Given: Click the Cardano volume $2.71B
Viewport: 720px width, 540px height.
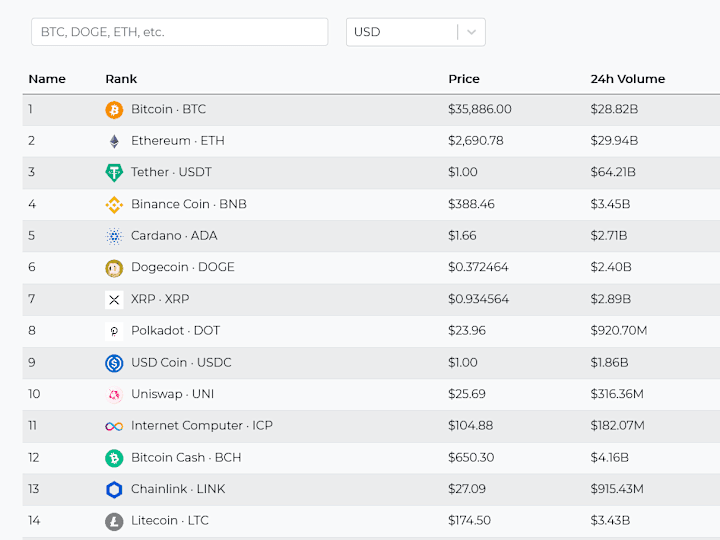Looking at the screenshot, I should (x=609, y=236).
